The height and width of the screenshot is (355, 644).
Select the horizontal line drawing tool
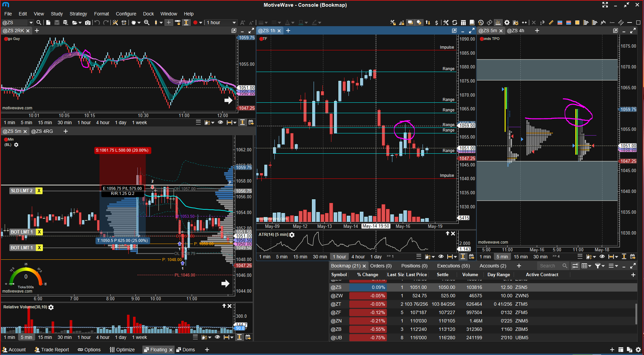[x=630, y=22]
